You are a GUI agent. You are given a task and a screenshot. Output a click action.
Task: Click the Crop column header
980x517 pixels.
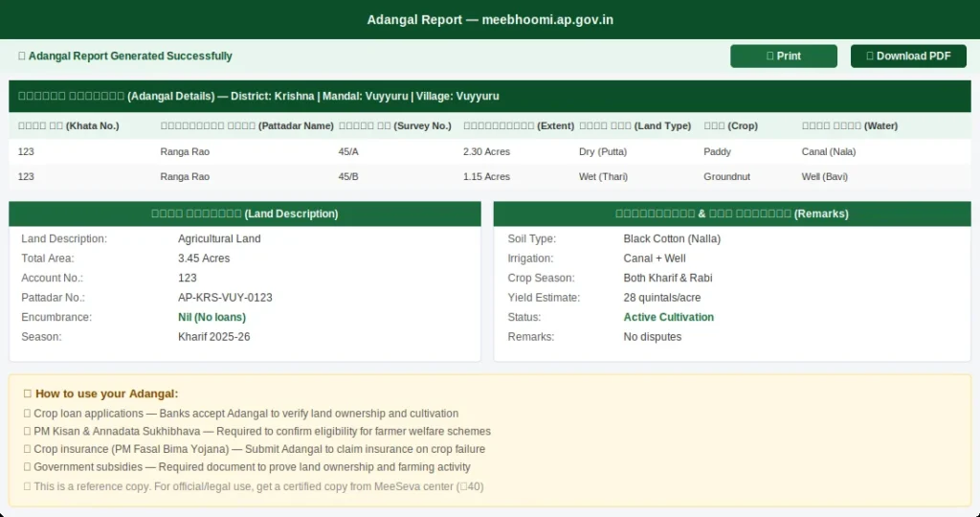click(x=730, y=125)
